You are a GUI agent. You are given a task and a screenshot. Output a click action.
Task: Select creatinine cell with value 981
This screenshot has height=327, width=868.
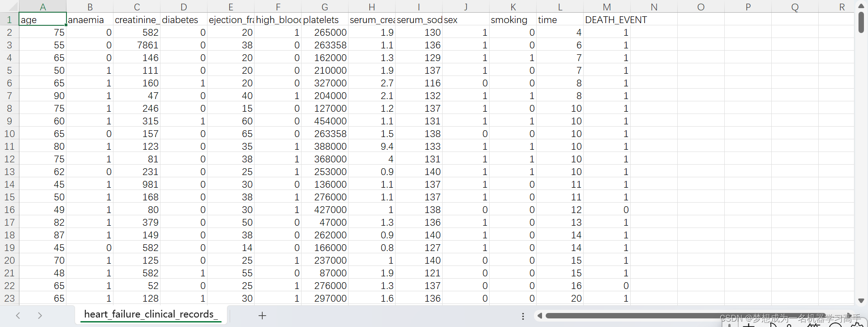(137, 184)
